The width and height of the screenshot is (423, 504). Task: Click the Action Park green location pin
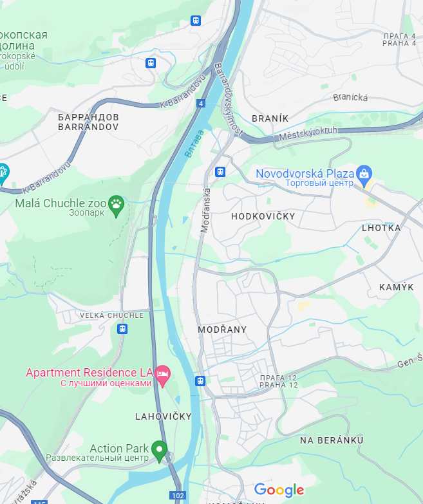click(159, 451)
